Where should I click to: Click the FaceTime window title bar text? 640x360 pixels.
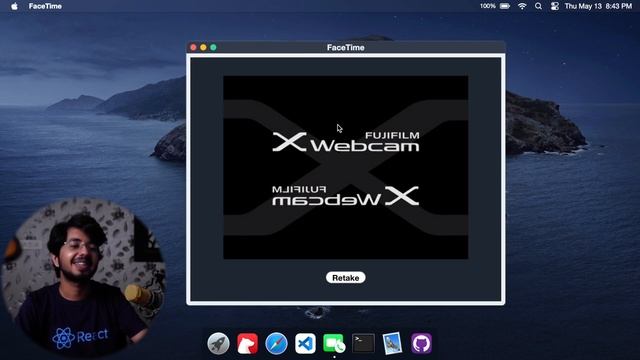345,47
